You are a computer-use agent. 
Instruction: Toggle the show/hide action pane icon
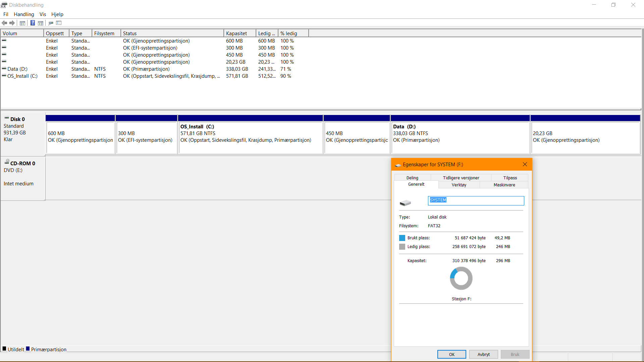tap(41, 23)
